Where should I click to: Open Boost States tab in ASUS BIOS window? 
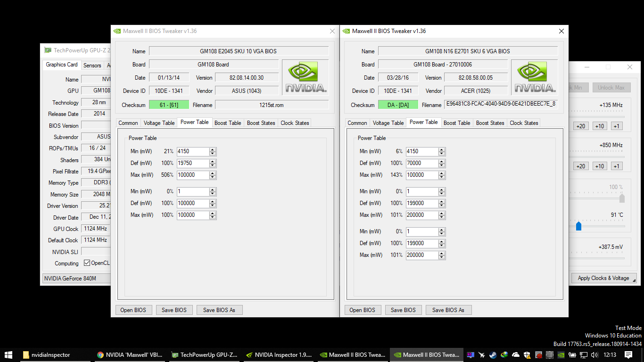[x=261, y=123]
